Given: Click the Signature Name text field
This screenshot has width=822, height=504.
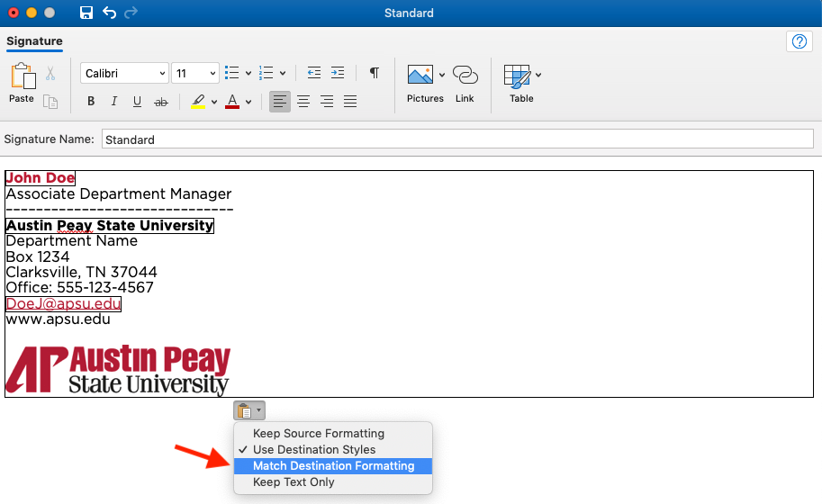Looking at the screenshot, I should tap(457, 139).
